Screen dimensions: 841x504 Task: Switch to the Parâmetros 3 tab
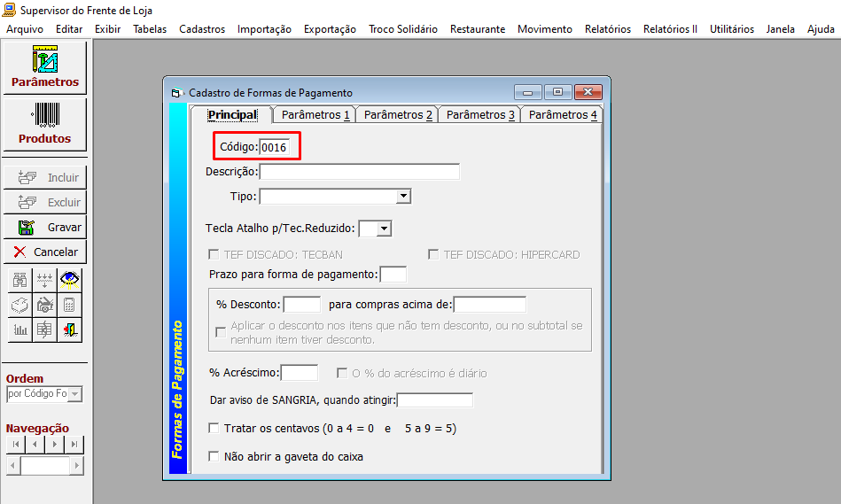[480, 115]
